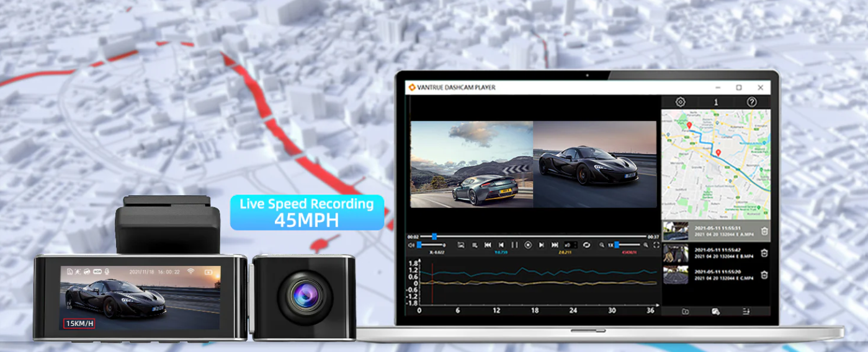Click the help question mark icon
The image size is (868, 352).
click(751, 102)
